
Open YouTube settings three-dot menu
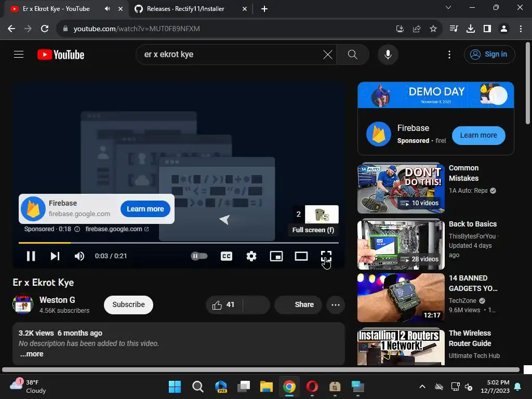[x=449, y=54]
